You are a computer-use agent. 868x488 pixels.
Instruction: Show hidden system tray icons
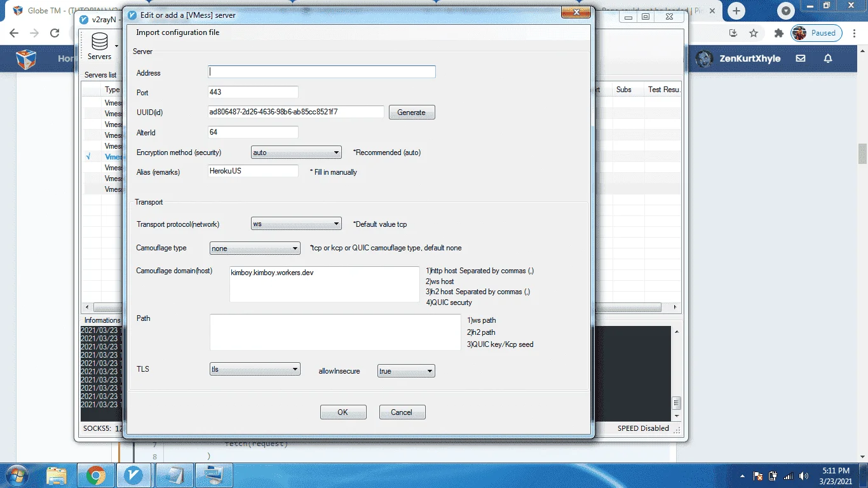pos(742,476)
